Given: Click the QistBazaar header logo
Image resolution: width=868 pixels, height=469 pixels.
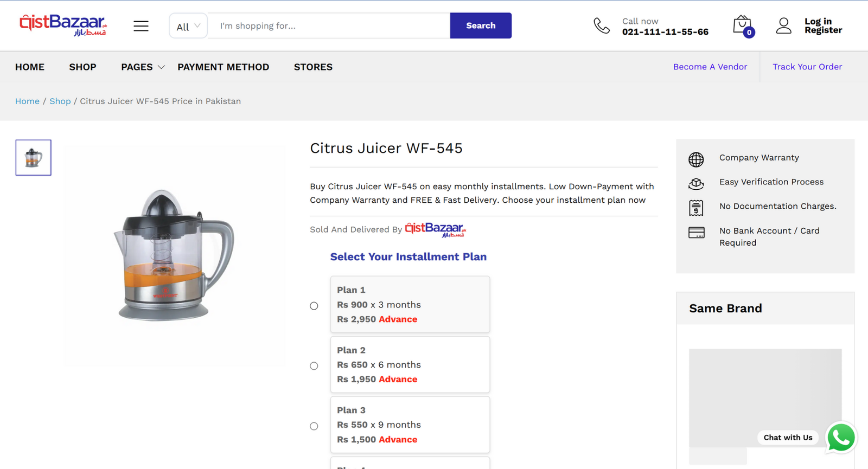Looking at the screenshot, I should tap(63, 25).
